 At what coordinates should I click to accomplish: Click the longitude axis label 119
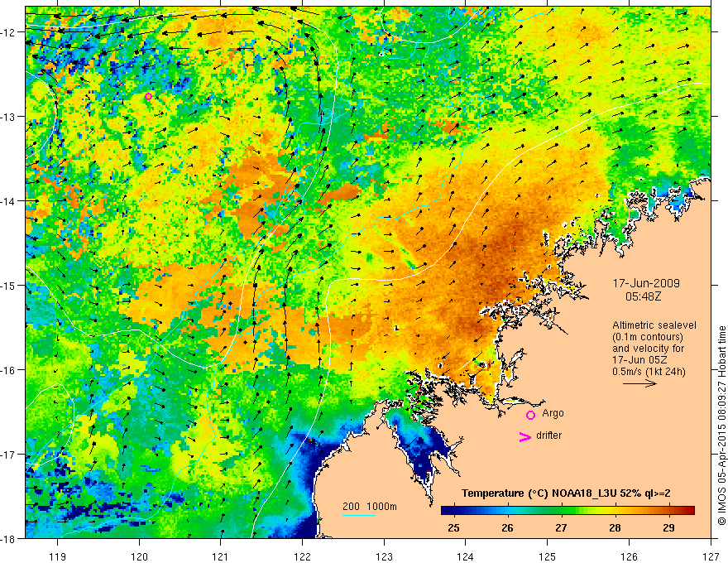coord(58,556)
